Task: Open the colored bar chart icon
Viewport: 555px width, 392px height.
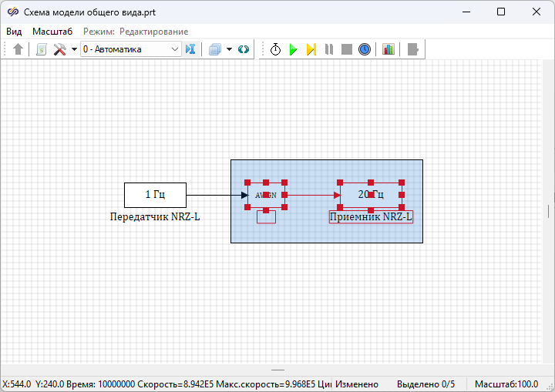Action: tap(388, 49)
